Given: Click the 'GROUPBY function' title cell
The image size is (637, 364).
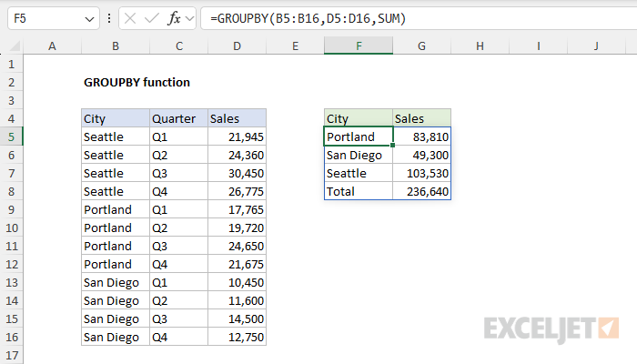Looking at the screenshot, I should pyautogui.click(x=136, y=83).
